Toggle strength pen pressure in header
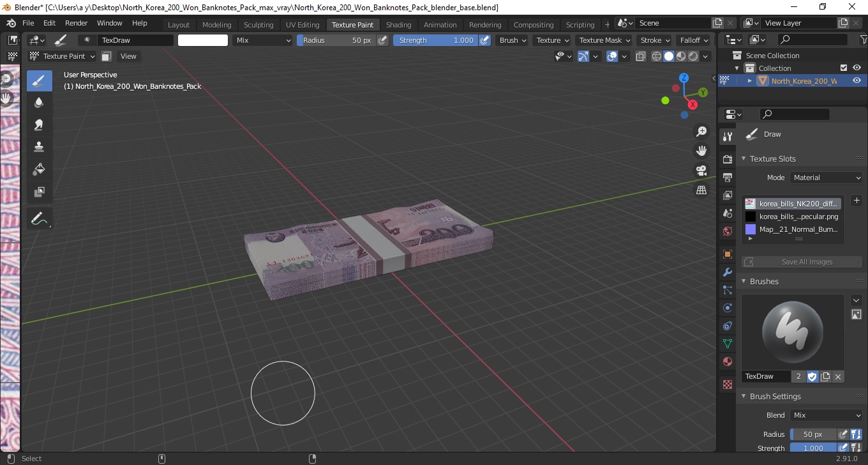868x465 pixels. click(x=485, y=40)
